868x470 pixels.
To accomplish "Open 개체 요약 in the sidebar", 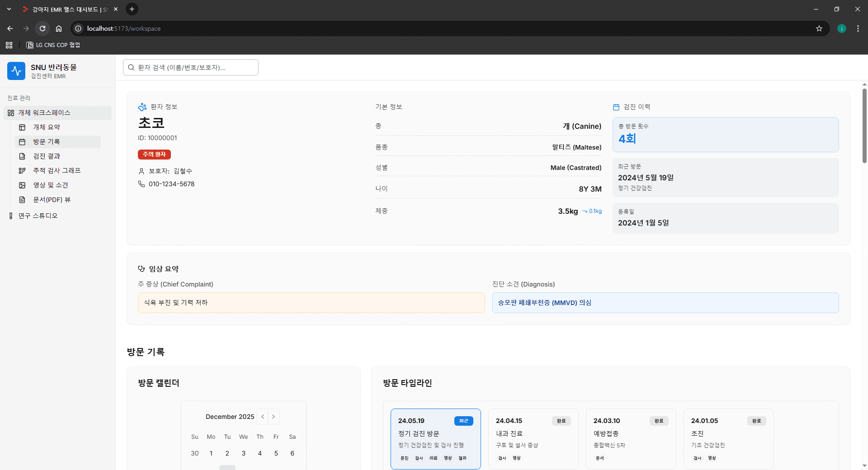I will [x=46, y=127].
